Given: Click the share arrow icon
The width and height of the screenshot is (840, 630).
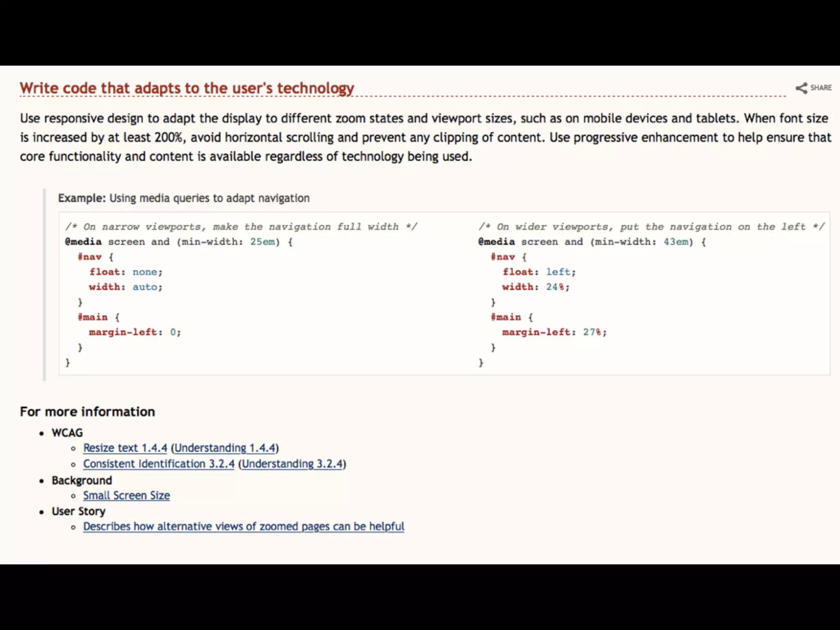Looking at the screenshot, I should coord(801,88).
